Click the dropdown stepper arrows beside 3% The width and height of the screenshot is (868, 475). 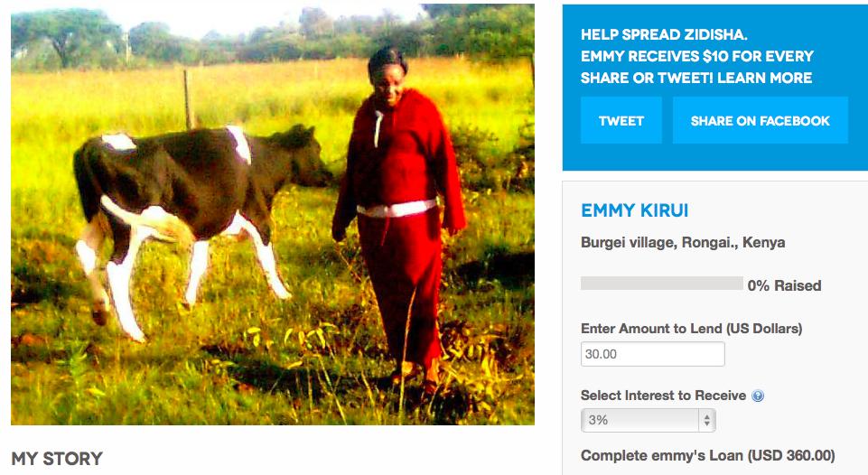pyautogui.click(x=707, y=420)
